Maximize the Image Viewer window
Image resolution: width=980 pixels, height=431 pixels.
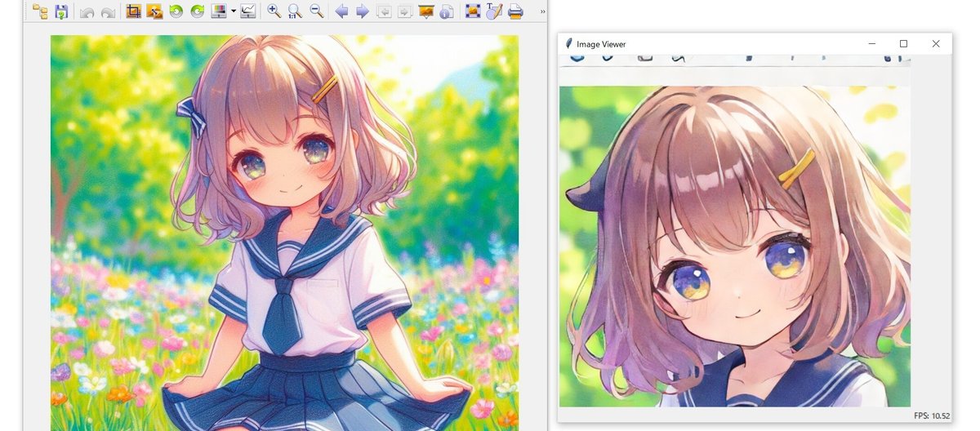(903, 44)
